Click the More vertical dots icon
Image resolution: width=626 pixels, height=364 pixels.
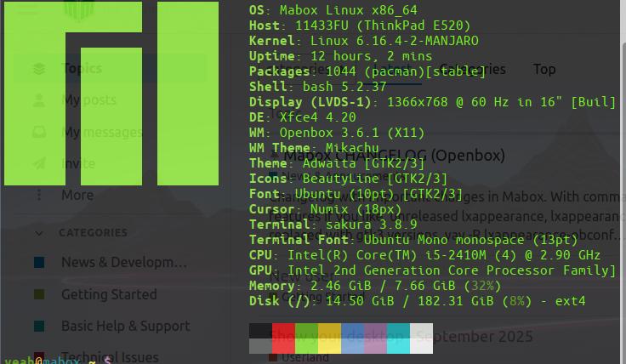click(39, 195)
